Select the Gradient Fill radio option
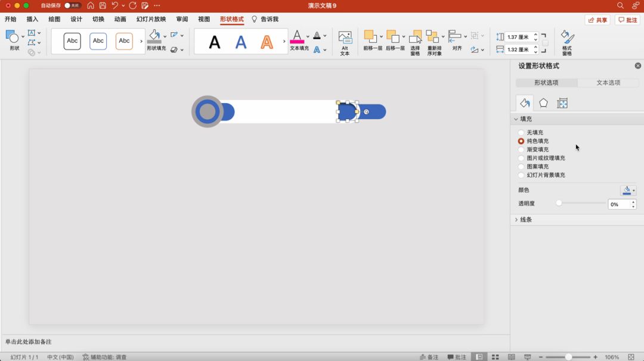This screenshot has width=644, height=361. (x=521, y=150)
